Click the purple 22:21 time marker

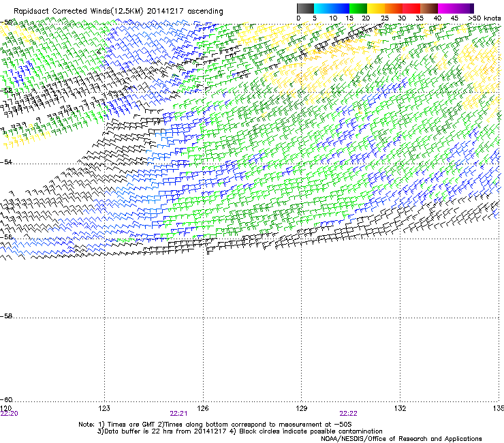178,414
